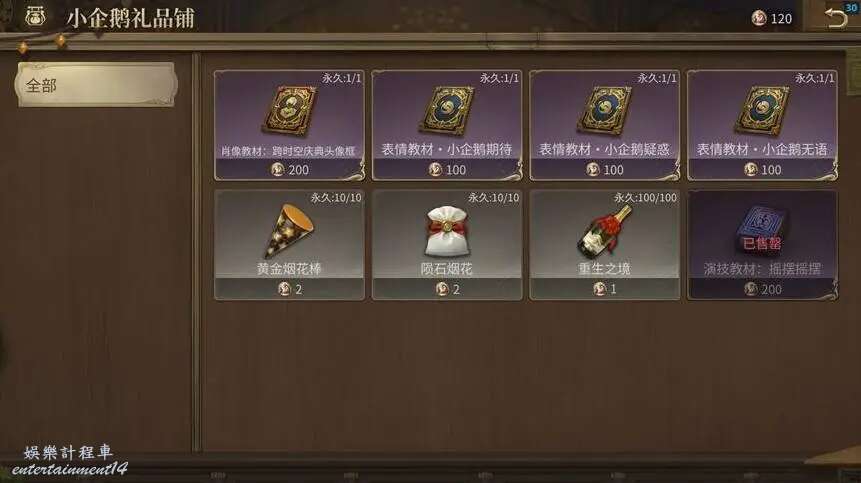
Task: Select the champagne bottle 重生之境 item
Action: coord(605,245)
